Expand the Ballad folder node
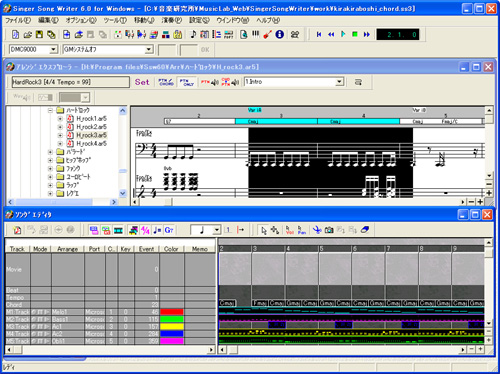This screenshot has height=374, width=500. [50, 152]
